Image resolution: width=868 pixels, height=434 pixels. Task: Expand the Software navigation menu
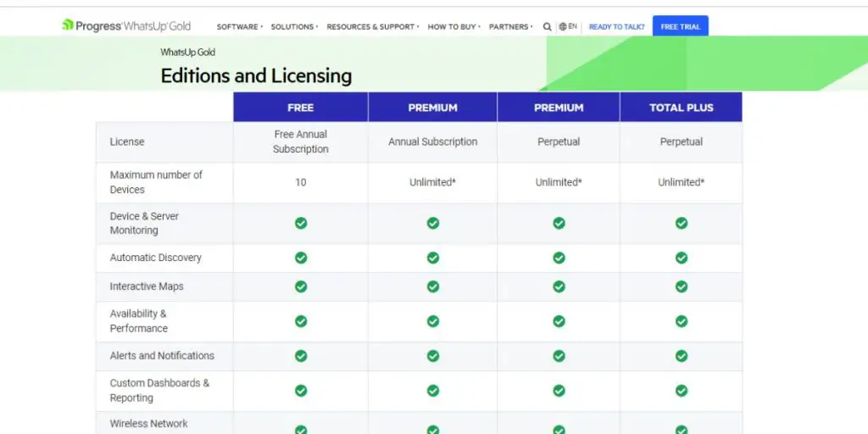[x=239, y=26]
